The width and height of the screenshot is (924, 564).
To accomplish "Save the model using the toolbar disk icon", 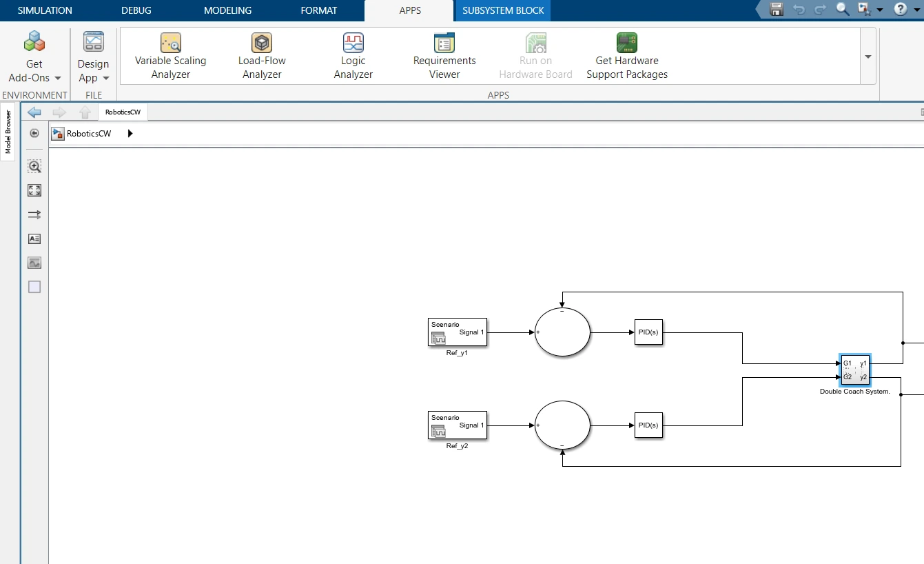I will point(776,10).
